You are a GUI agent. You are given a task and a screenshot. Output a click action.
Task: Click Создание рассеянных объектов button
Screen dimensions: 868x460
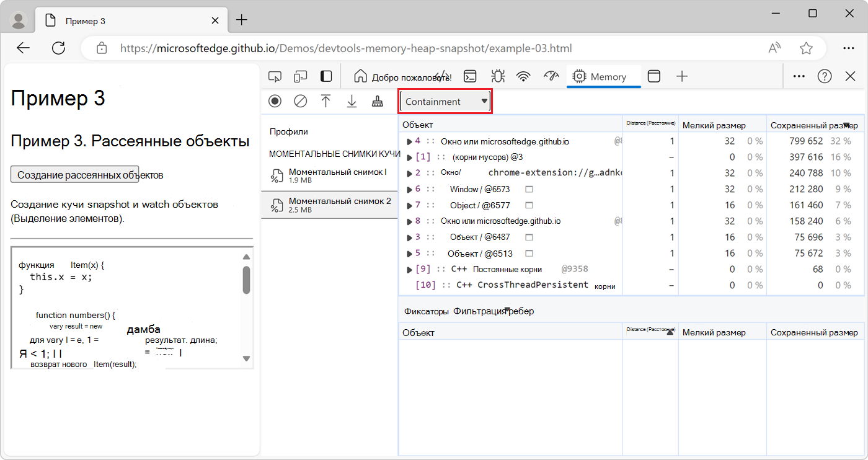75,175
